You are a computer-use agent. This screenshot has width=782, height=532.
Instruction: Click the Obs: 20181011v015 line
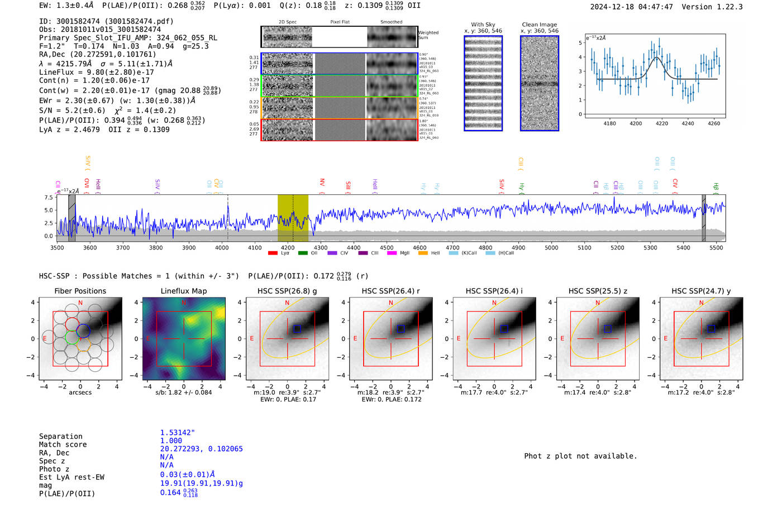coord(100,30)
